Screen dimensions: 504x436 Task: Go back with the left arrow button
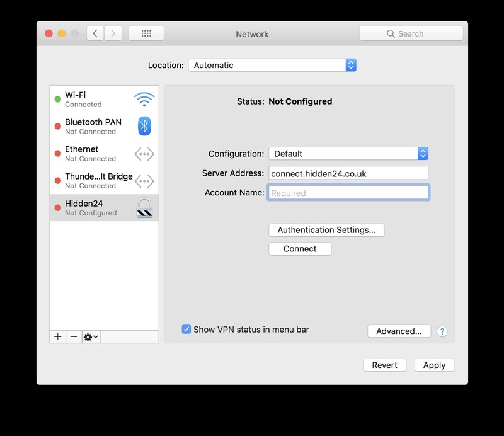tap(95, 33)
